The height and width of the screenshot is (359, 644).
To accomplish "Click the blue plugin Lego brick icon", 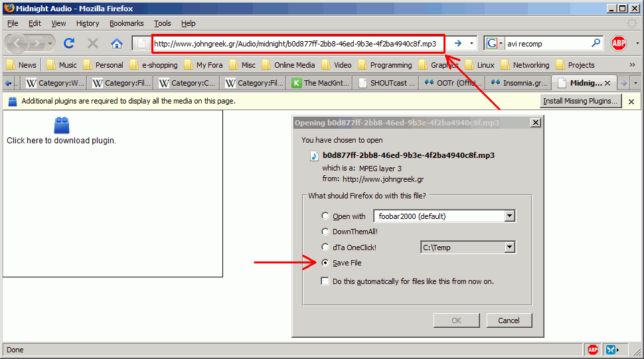I will (62, 125).
